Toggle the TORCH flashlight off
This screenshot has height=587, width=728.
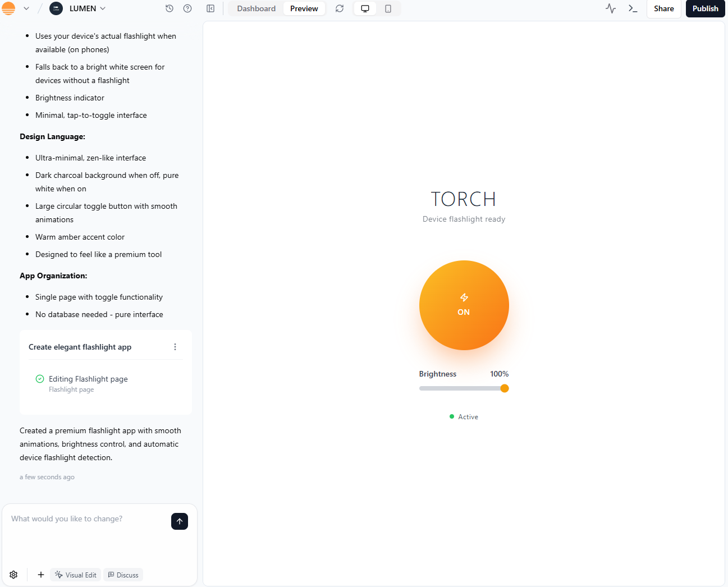click(x=464, y=305)
